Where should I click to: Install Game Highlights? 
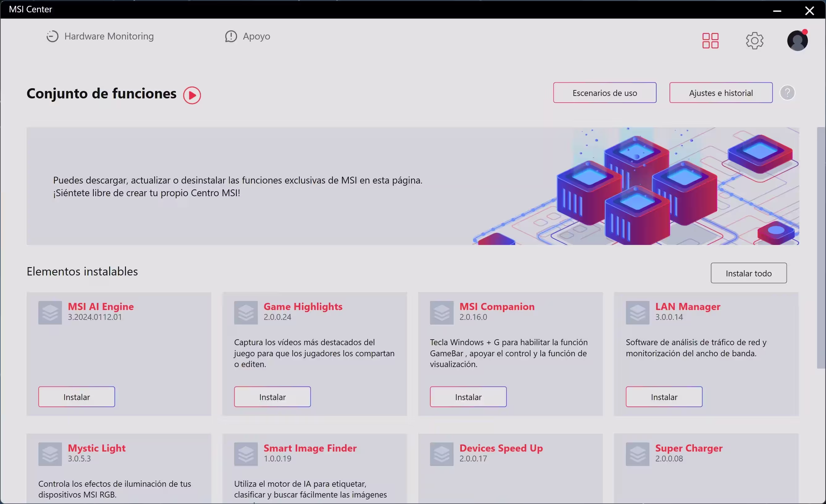pos(272,397)
